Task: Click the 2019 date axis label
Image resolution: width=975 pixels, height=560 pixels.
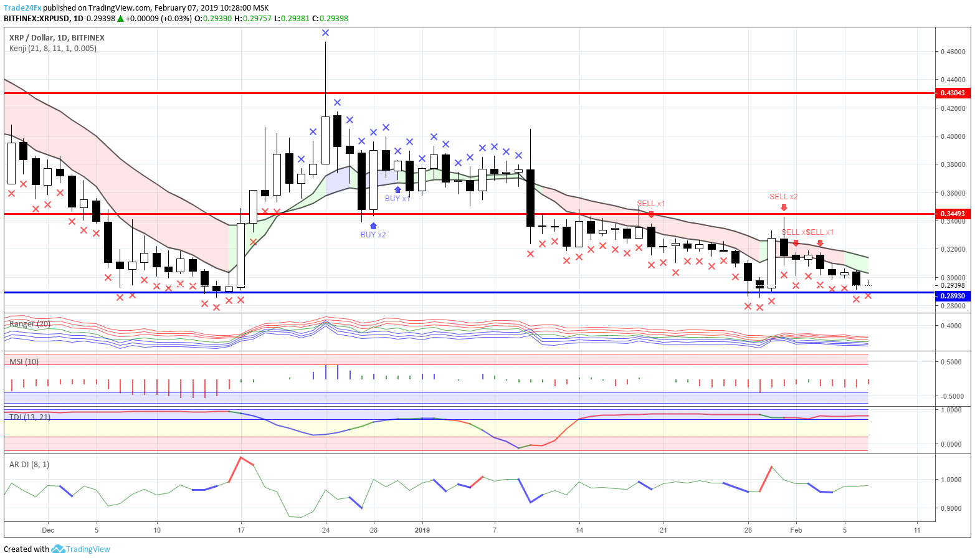Action: click(422, 530)
